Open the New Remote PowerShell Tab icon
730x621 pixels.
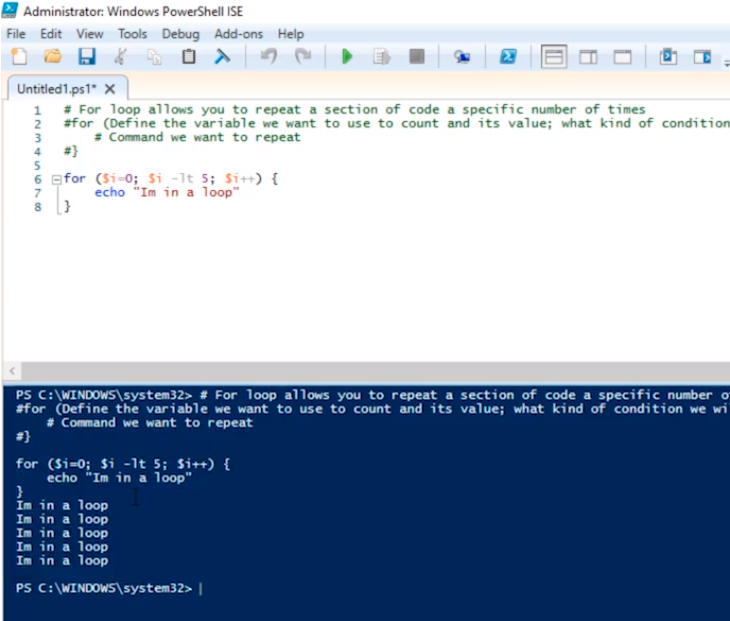tap(461, 57)
